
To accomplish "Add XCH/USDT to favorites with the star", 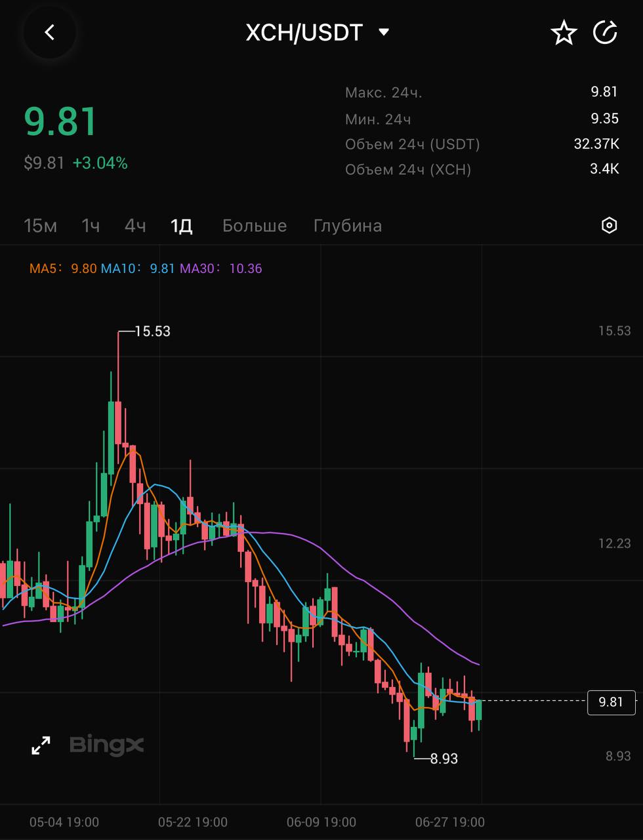I will pyautogui.click(x=564, y=32).
